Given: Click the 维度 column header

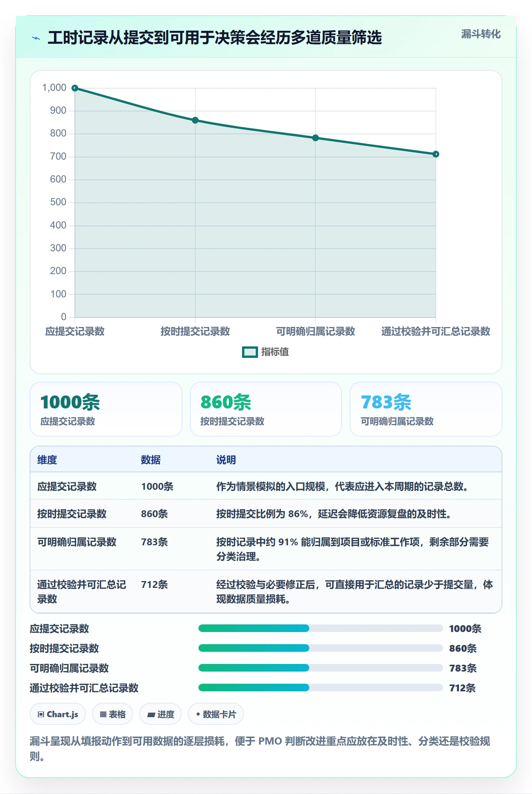Looking at the screenshot, I should click(x=47, y=460).
